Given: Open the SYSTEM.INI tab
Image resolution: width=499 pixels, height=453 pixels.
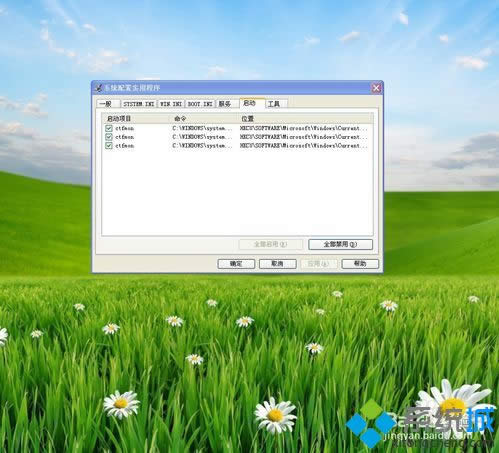Looking at the screenshot, I should (x=139, y=104).
